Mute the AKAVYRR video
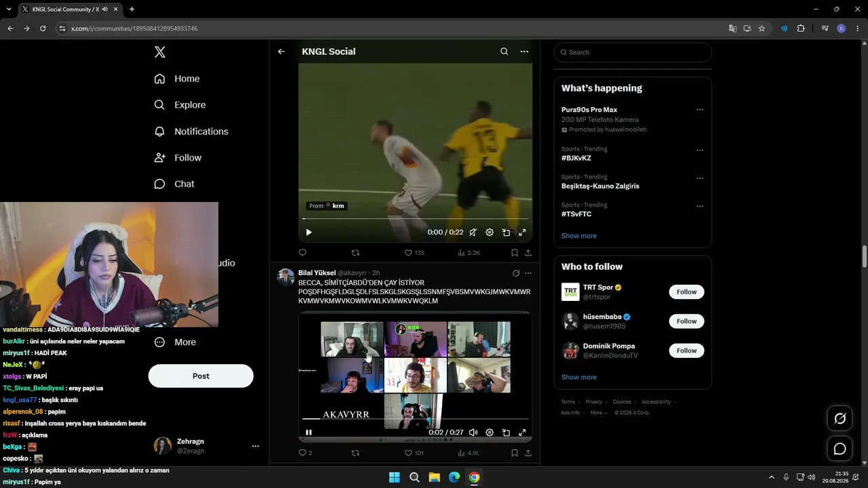This screenshot has height=488, width=868. (x=473, y=432)
